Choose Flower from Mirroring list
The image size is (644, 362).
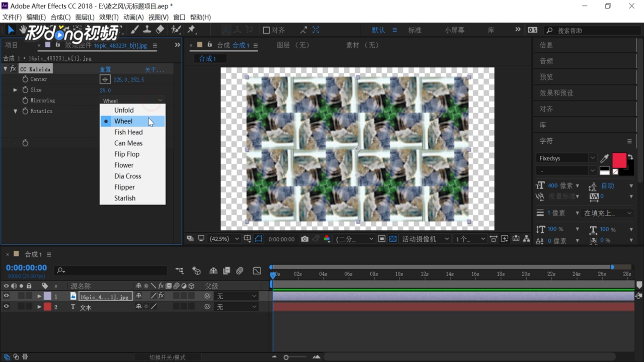124,165
